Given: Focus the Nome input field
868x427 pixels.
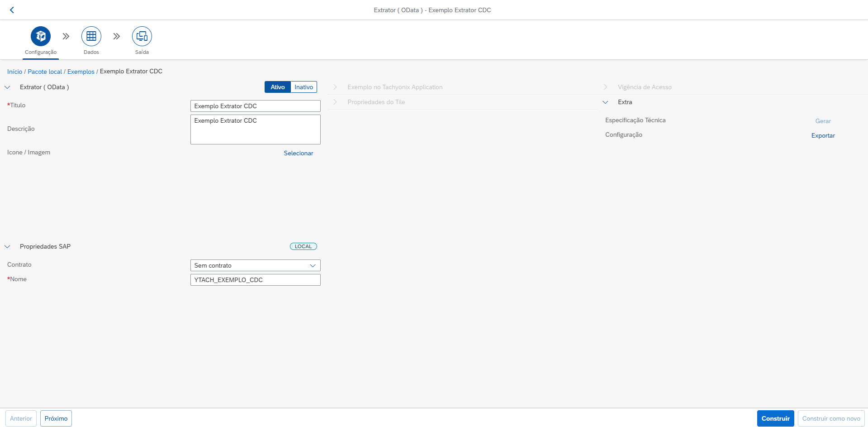Looking at the screenshot, I should [x=256, y=280].
